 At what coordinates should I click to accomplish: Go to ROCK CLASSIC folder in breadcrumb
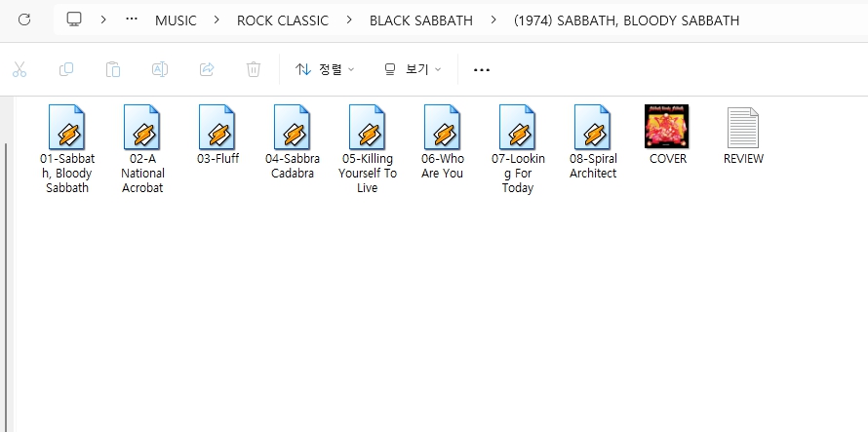point(283,20)
